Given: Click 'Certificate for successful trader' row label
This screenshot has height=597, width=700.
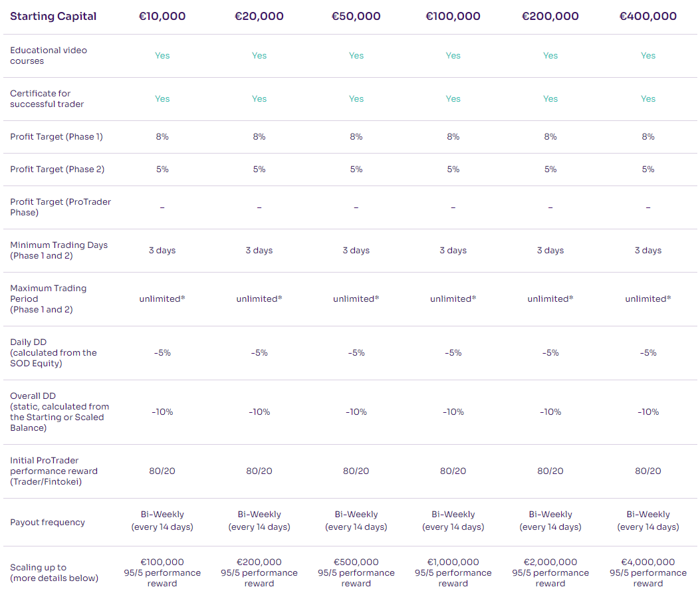Looking at the screenshot, I should pos(47,98).
